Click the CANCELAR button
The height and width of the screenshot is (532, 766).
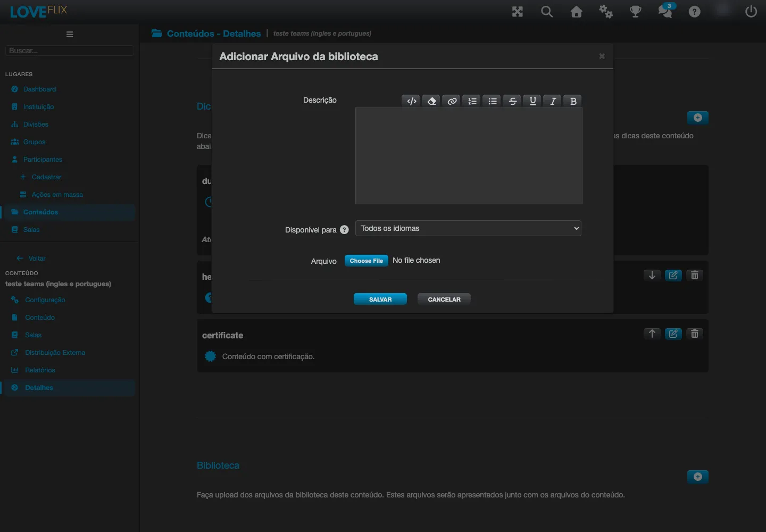(444, 299)
